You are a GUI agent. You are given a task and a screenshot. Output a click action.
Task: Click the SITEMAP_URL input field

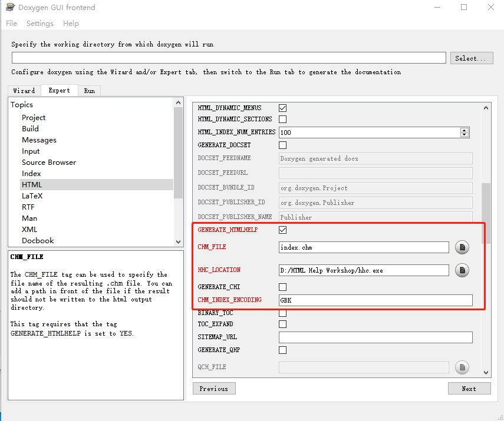[375, 337]
